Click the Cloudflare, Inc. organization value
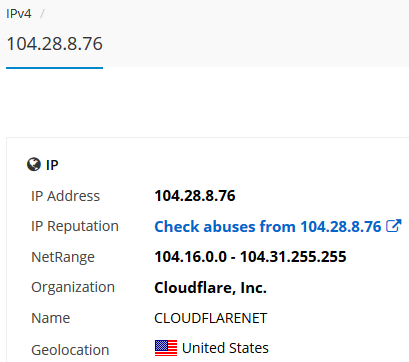Image resolution: width=409 pixels, height=362 pixels. click(x=210, y=288)
